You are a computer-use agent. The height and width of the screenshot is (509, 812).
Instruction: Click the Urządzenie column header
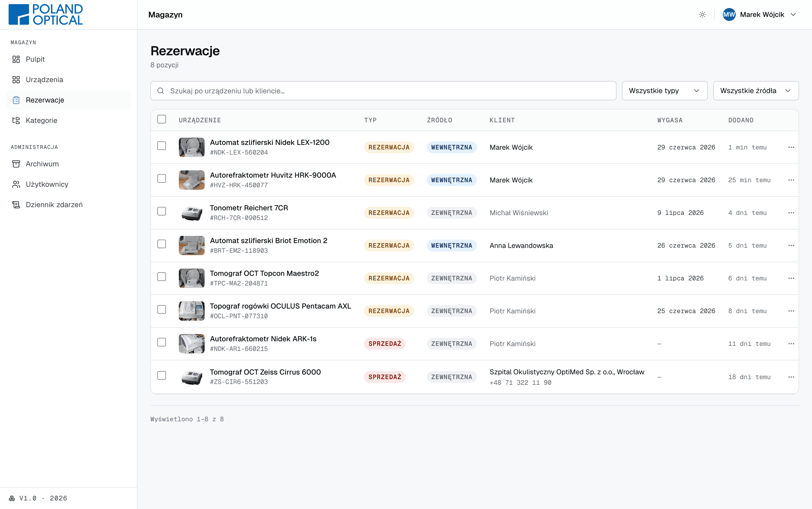200,120
